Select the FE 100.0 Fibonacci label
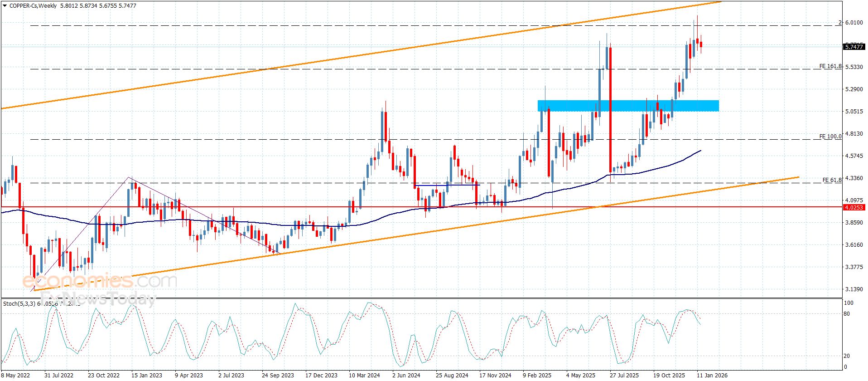This screenshot has width=868, height=381. pos(830,136)
